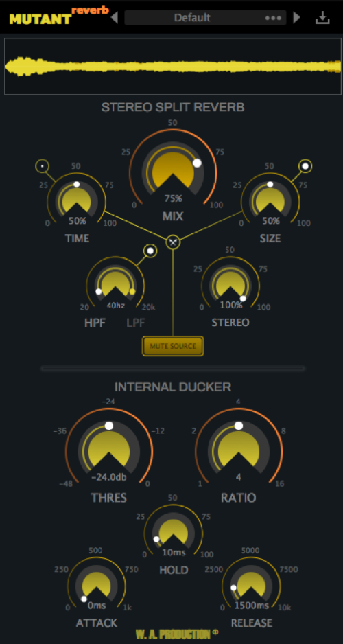Click the center stereo split link icon

(x=173, y=242)
